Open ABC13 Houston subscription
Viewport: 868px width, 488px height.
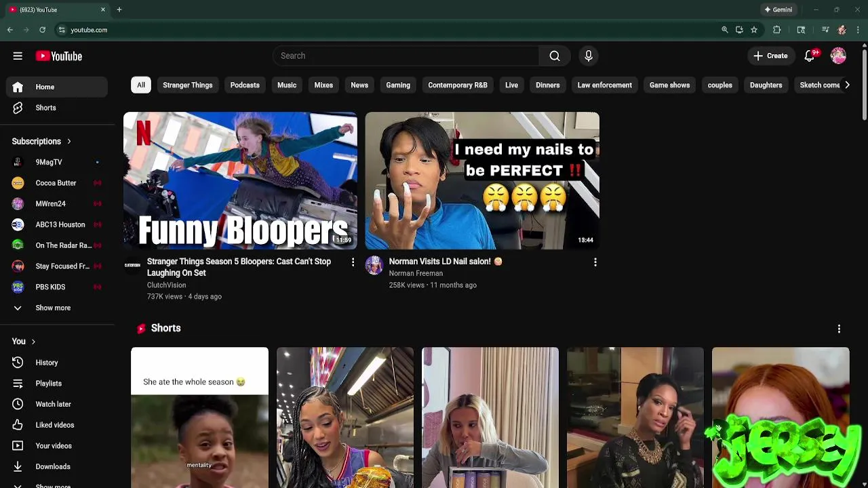(x=57, y=224)
